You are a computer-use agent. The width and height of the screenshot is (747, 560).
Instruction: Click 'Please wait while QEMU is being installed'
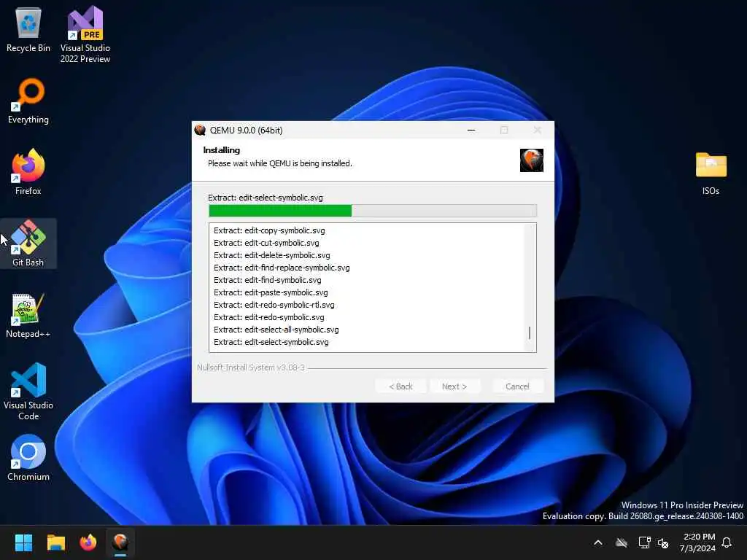[279, 163]
